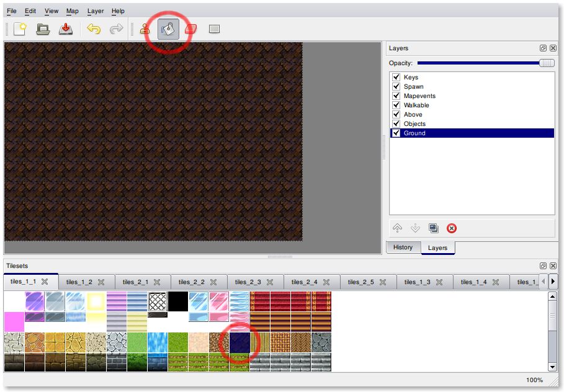Image resolution: width=564 pixels, height=392 pixels.
Task: Click the Undo arrow icon
Action: click(94, 29)
